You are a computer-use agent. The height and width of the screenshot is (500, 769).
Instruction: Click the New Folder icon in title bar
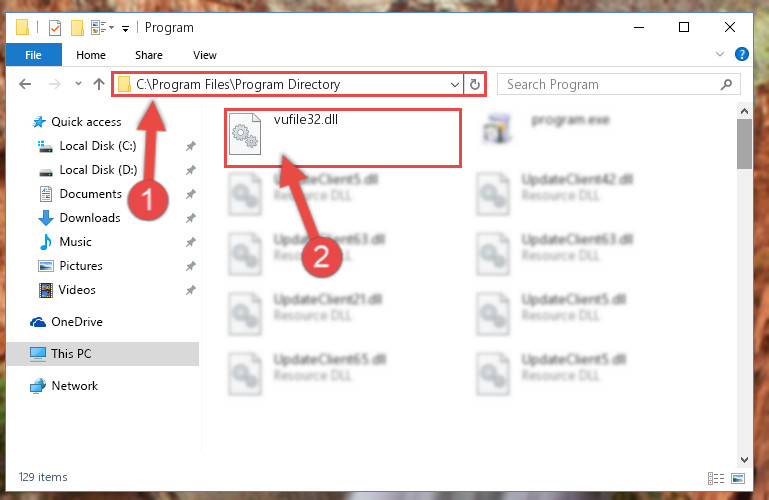[x=77, y=27]
